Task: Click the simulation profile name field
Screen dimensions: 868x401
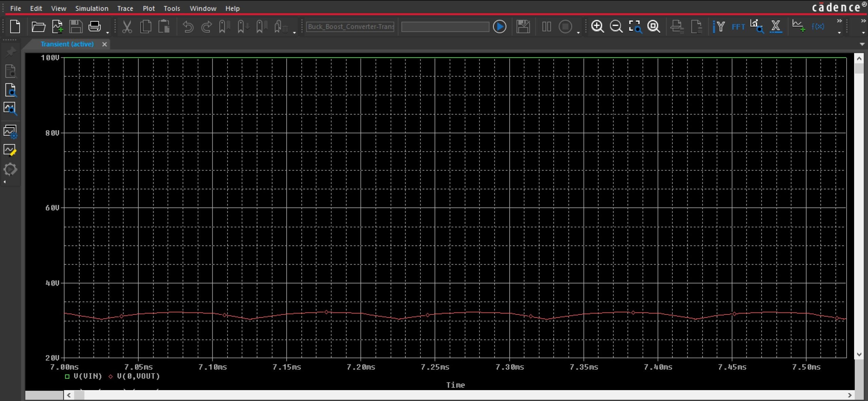Action: click(351, 26)
